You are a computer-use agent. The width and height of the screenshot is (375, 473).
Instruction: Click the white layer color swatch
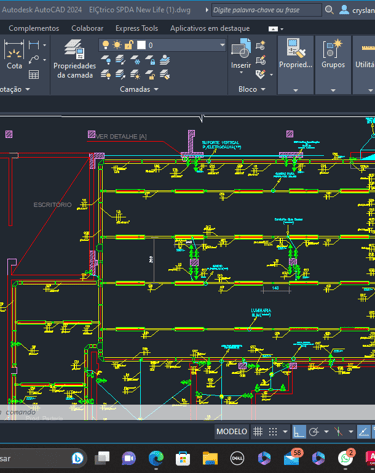(141, 45)
